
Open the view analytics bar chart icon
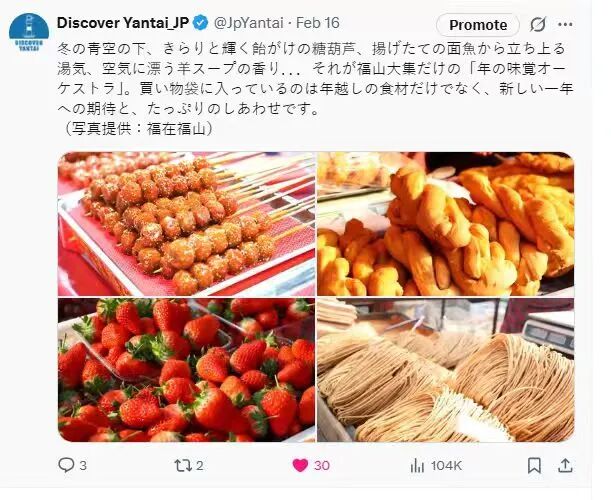417,465
